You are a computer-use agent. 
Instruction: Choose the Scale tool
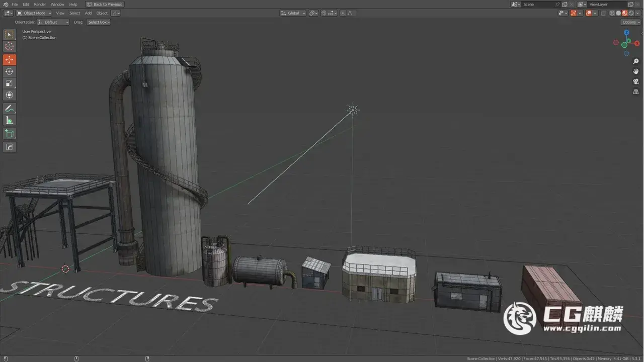(10, 83)
